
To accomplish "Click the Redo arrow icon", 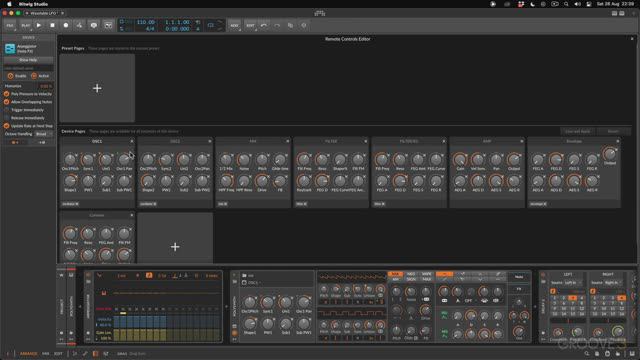I will (277, 25).
